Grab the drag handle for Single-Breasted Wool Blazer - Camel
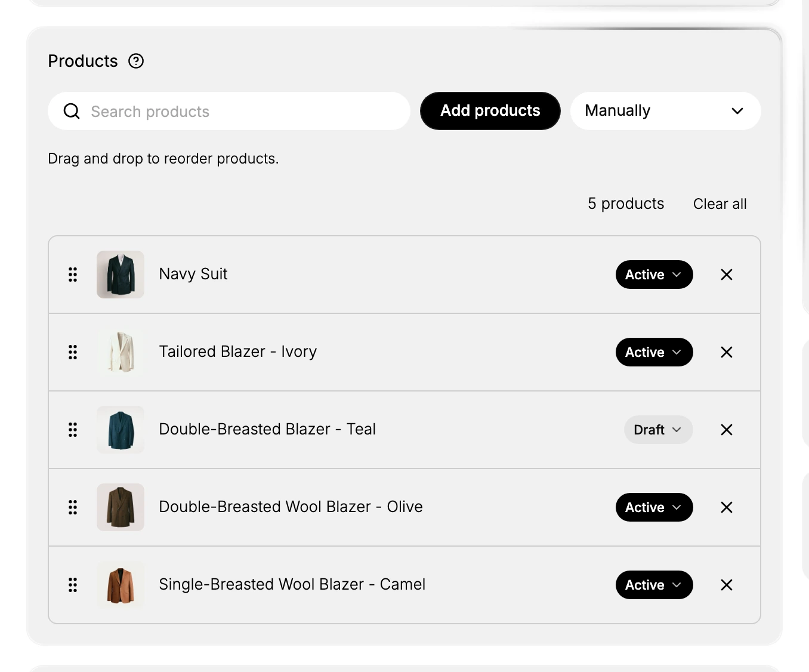Screen dimensions: 809x672 point(73,585)
